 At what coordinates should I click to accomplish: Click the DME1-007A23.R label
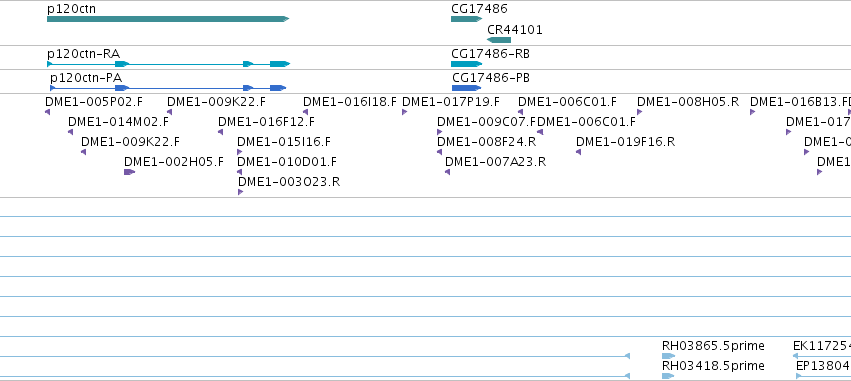(x=496, y=162)
